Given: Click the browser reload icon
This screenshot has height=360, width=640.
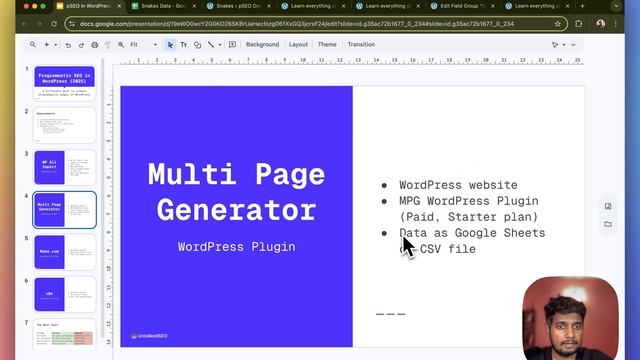Looking at the screenshot, I should click(x=54, y=24).
